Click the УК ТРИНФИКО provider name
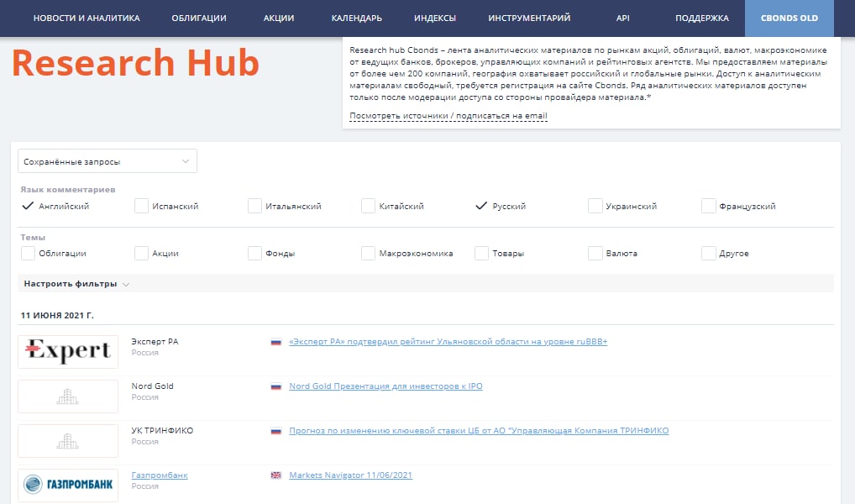Image resolution: width=855 pixels, height=504 pixels. tap(162, 430)
